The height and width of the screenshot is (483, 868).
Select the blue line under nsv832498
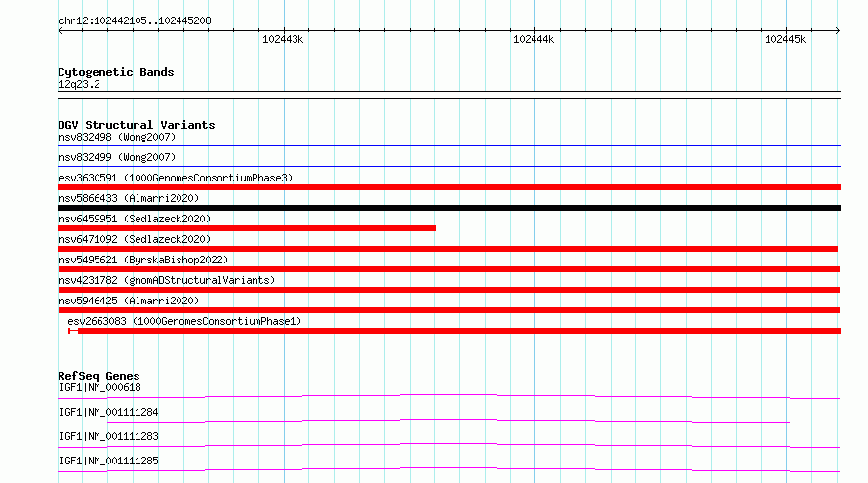(449, 145)
